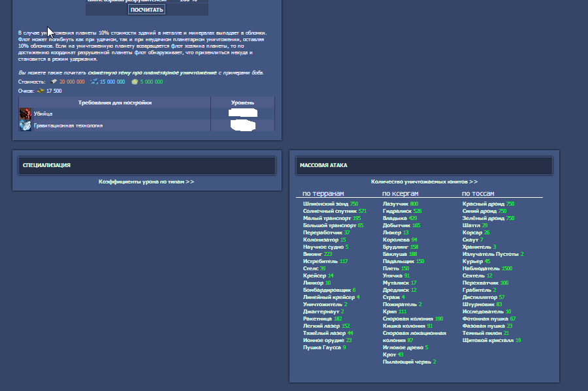588x391 pixels.
Task: Click Красный дроид 750 entry
Action: click(488, 204)
